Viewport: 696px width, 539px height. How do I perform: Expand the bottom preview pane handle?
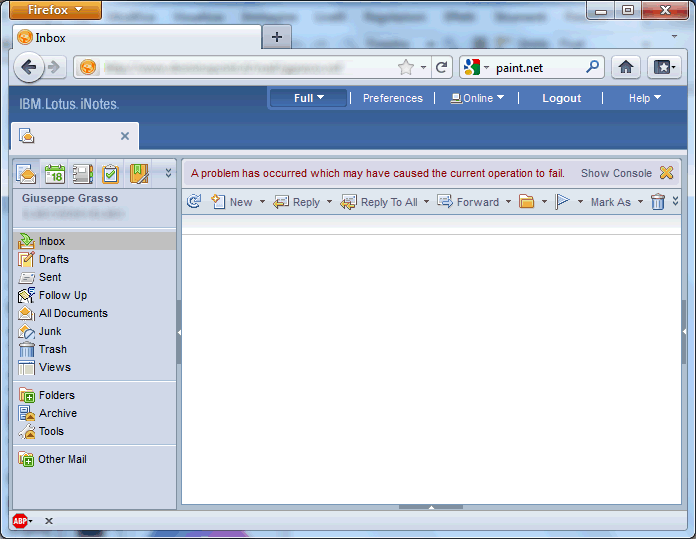tap(431, 507)
